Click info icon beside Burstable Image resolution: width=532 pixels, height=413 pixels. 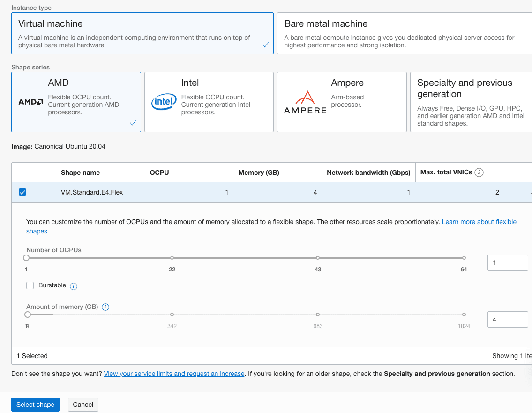74,286
